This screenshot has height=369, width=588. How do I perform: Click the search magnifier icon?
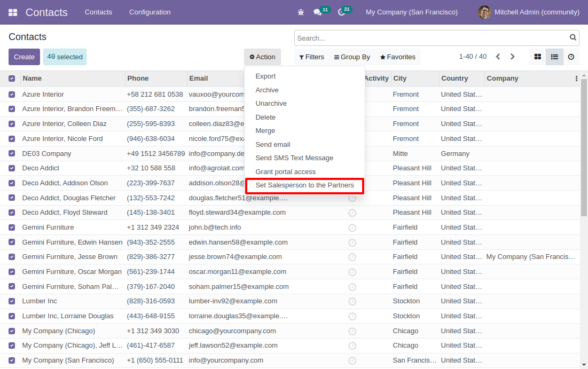pos(573,37)
